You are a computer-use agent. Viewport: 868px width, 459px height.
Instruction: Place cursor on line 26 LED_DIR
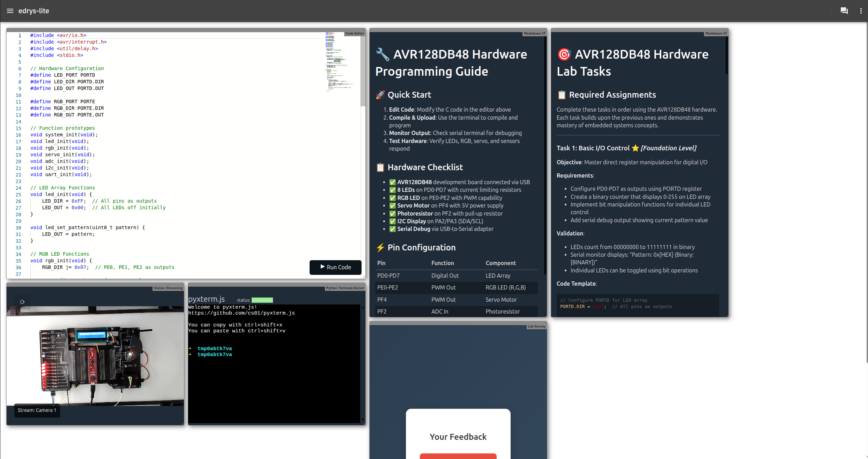[x=53, y=201]
